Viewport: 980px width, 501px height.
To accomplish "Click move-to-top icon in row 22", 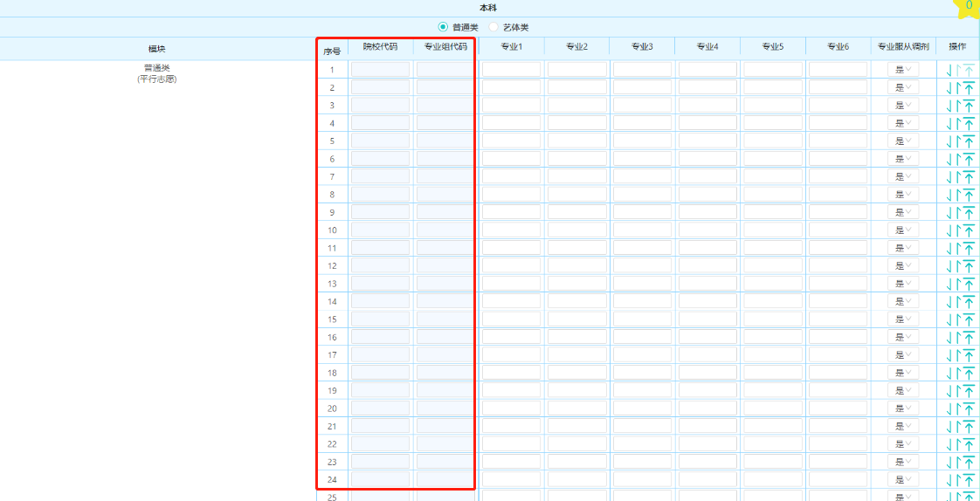I will coord(969,444).
